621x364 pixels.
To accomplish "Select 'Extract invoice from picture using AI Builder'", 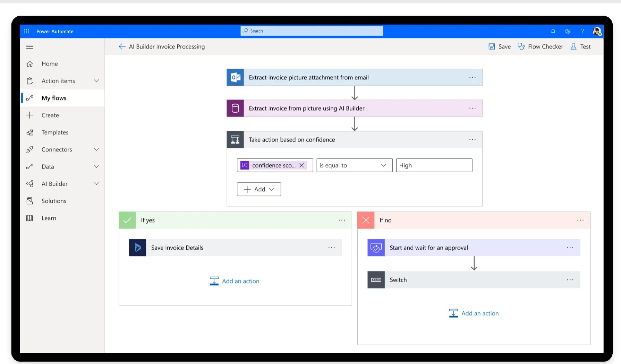I will (355, 108).
